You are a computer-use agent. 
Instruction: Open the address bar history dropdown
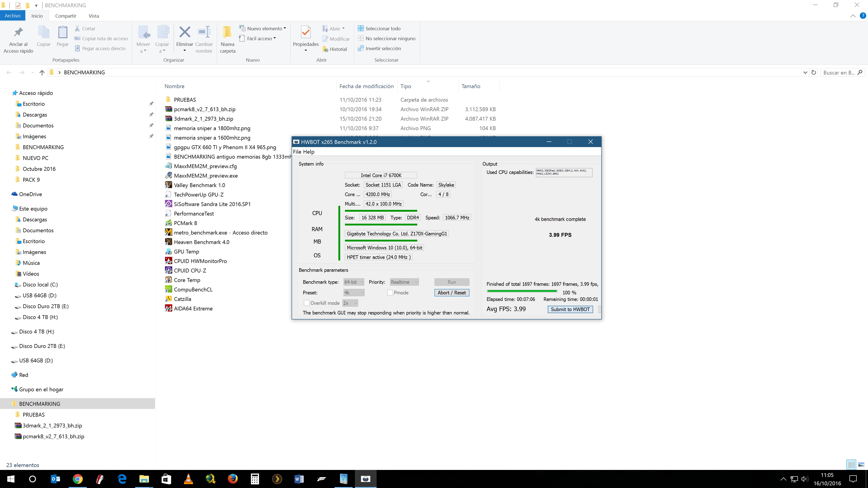tap(805, 72)
